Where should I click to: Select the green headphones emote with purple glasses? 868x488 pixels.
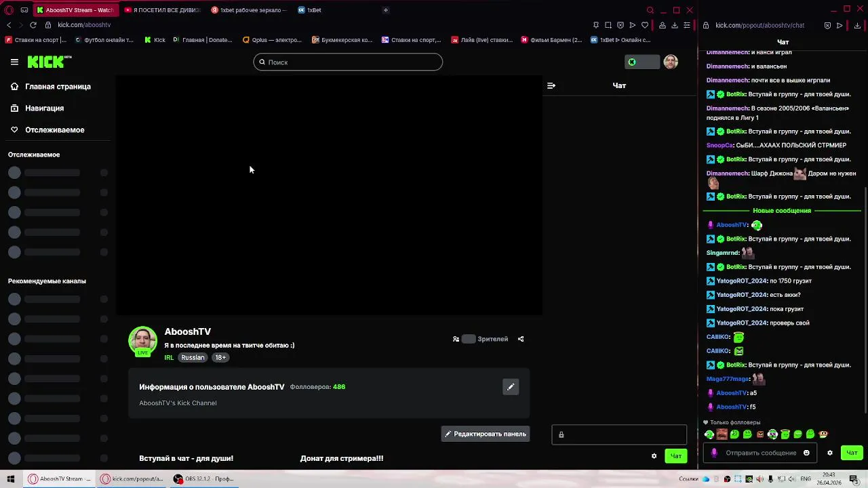[x=772, y=434]
